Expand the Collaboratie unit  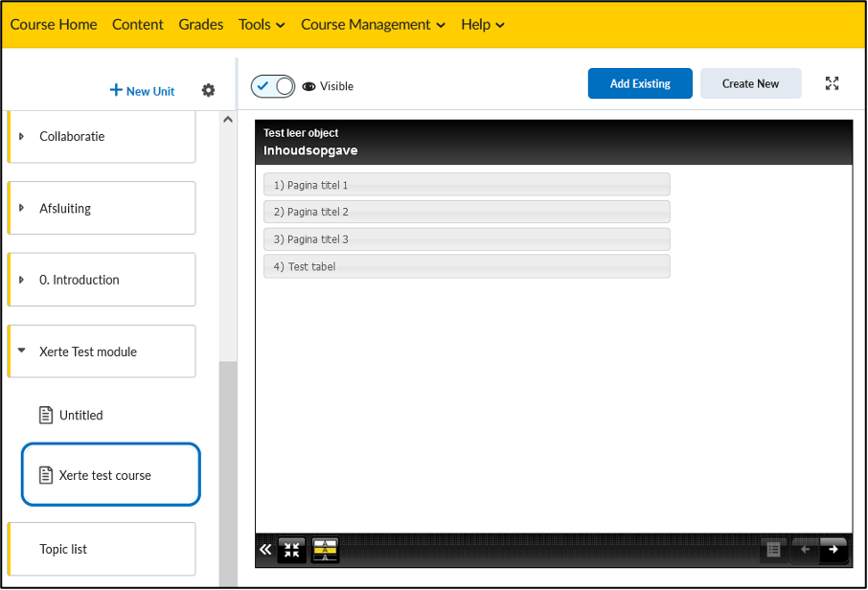[22, 136]
